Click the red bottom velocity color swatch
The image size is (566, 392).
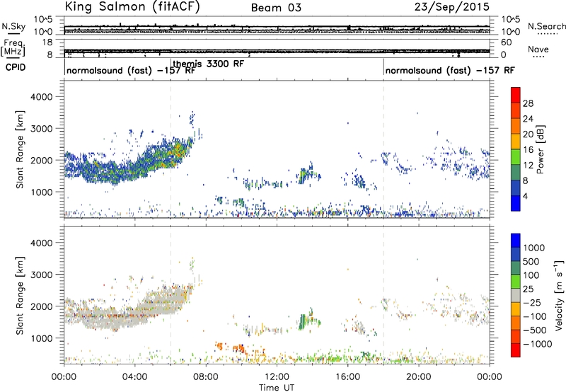click(516, 350)
